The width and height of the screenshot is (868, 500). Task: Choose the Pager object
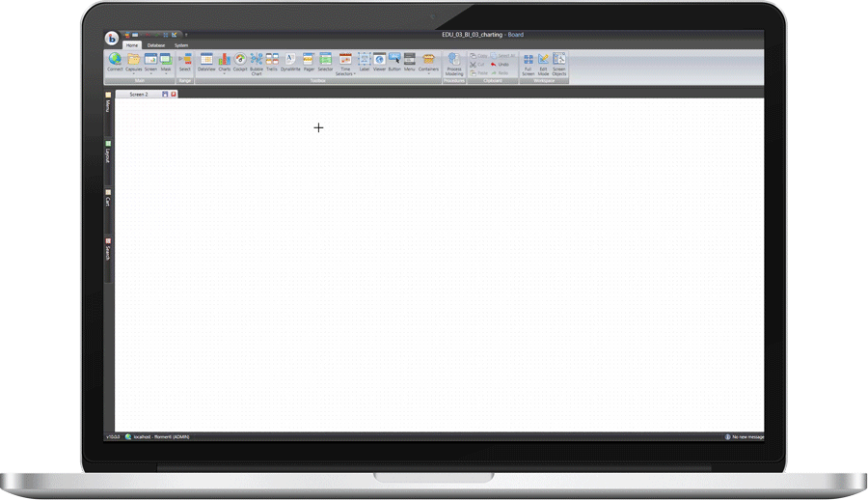click(x=309, y=62)
